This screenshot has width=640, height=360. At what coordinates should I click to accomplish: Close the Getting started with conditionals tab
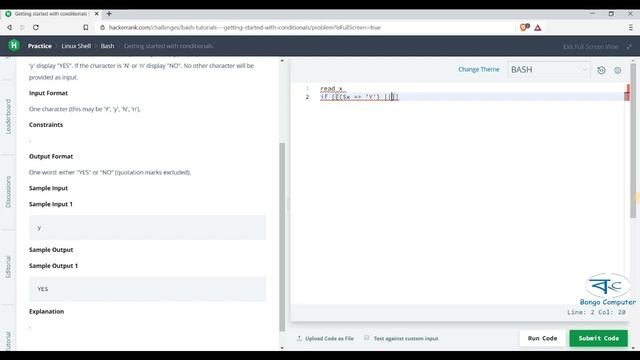(97, 13)
